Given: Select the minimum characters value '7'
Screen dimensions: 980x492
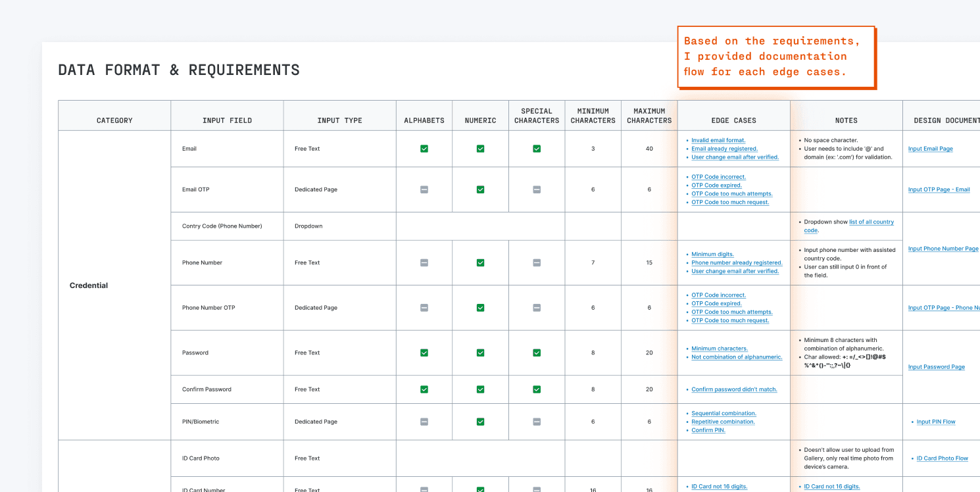Looking at the screenshot, I should coord(593,262).
